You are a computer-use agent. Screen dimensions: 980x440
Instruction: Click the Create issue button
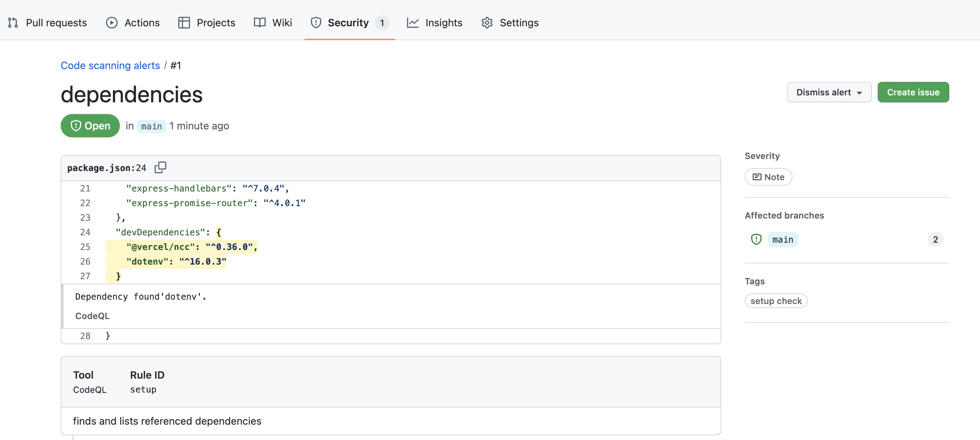click(x=913, y=92)
